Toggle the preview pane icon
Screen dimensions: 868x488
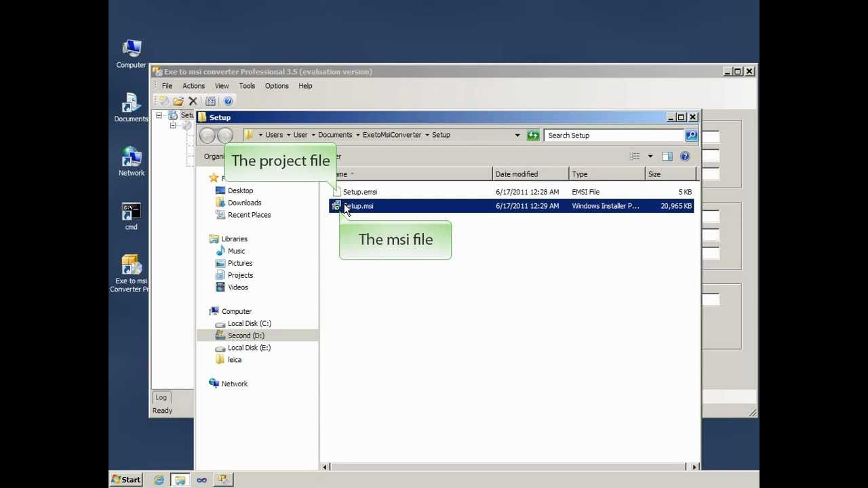point(667,157)
